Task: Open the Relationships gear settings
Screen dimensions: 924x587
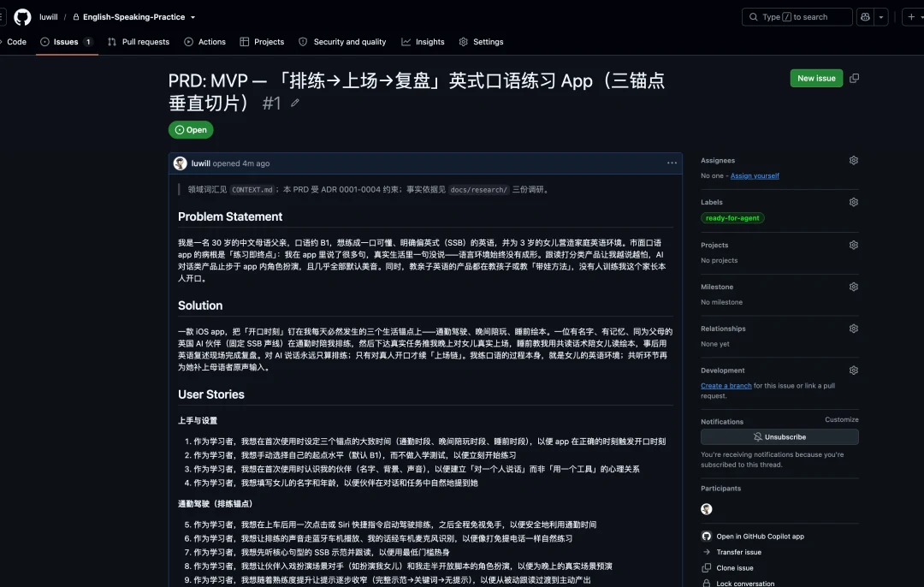Action: pyautogui.click(x=853, y=329)
